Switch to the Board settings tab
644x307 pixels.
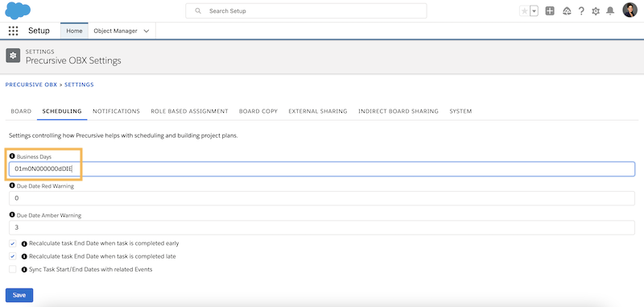pos(21,111)
